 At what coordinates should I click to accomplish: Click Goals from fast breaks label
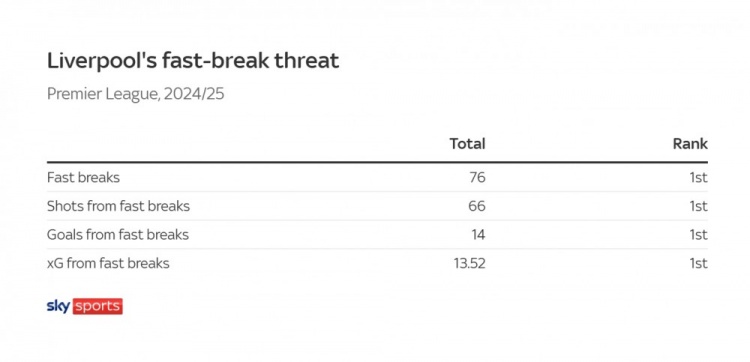click(118, 235)
